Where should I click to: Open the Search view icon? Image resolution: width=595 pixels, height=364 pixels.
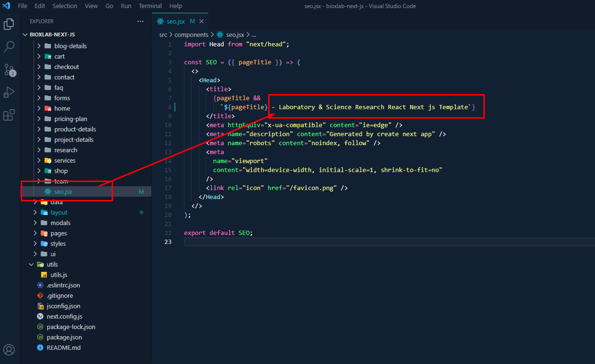pos(9,46)
